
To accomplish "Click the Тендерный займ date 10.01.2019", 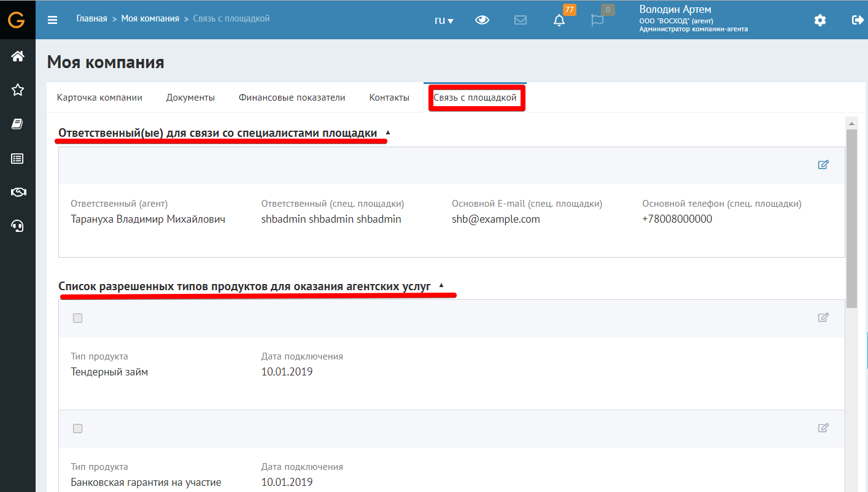I will [287, 372].
